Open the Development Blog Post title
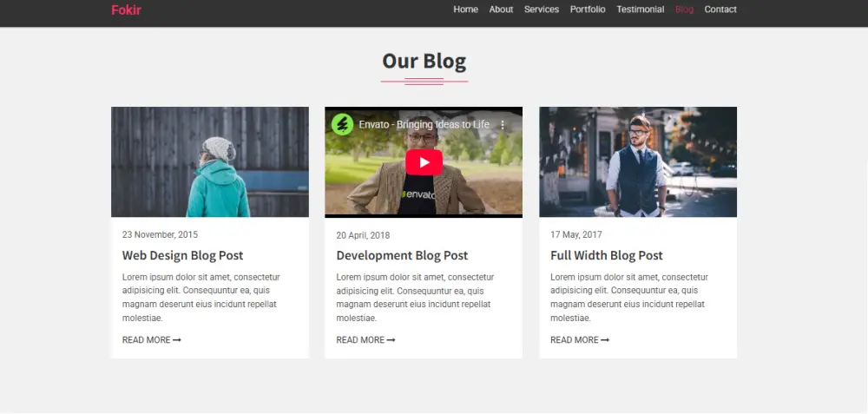Screen dimensions: 868x414 (x=402, y=255)
